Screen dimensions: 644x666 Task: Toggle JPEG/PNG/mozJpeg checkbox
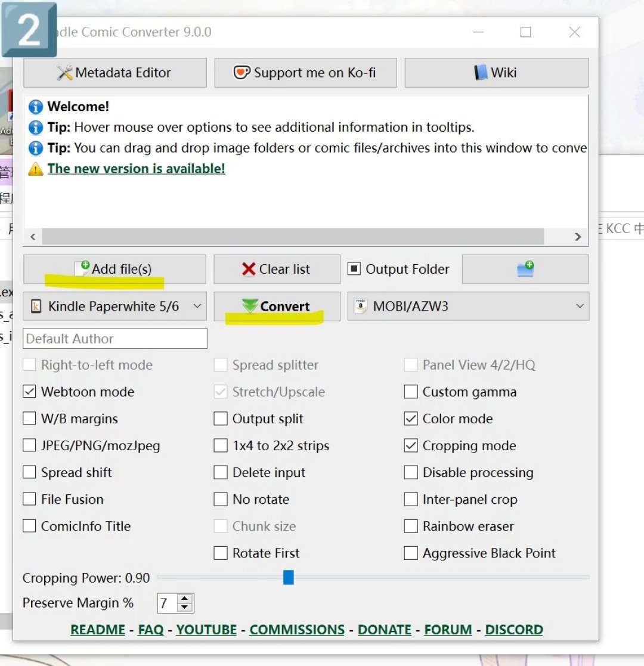pos(29,445)
